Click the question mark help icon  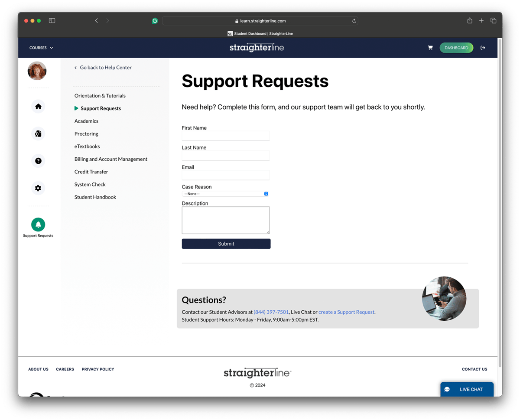[x=38, y=161]
